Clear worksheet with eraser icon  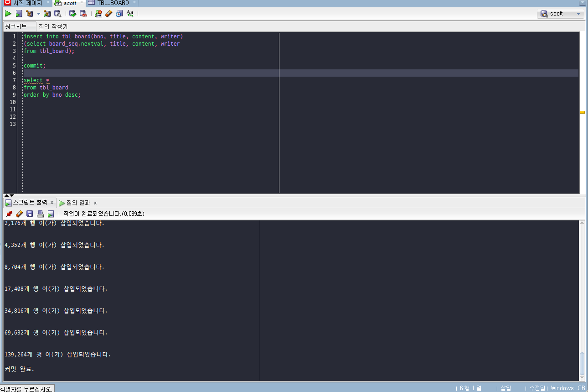click(108, 14)
